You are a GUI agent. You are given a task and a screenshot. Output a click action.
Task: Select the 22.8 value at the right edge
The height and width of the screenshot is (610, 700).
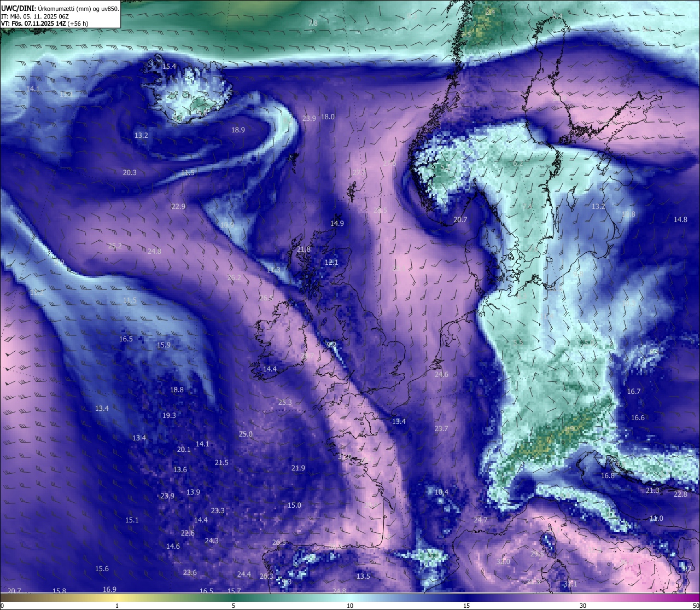click(x=680, y=495)
